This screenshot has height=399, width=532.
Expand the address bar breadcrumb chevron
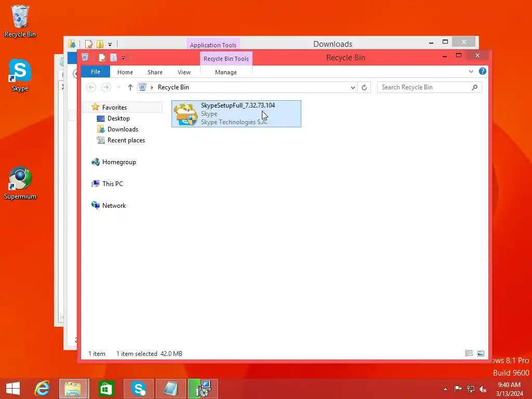[x=152, y=87]
